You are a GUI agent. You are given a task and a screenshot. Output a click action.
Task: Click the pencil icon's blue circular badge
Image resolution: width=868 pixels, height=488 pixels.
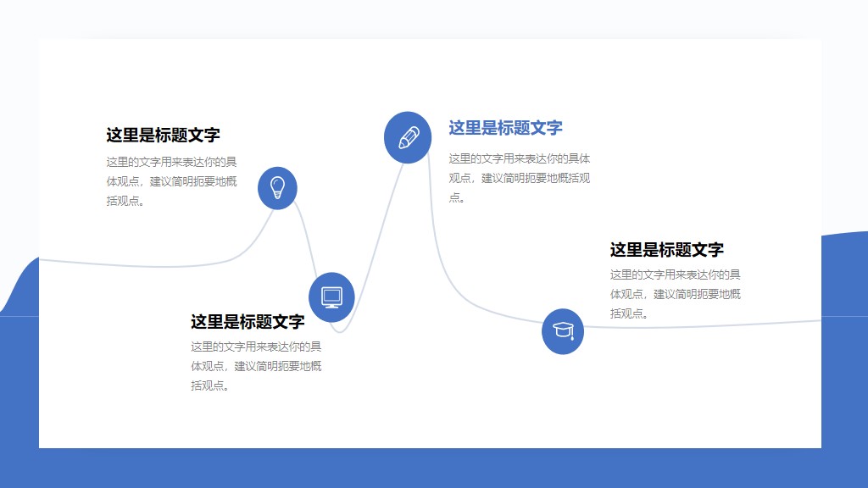[x=408, y=136]
